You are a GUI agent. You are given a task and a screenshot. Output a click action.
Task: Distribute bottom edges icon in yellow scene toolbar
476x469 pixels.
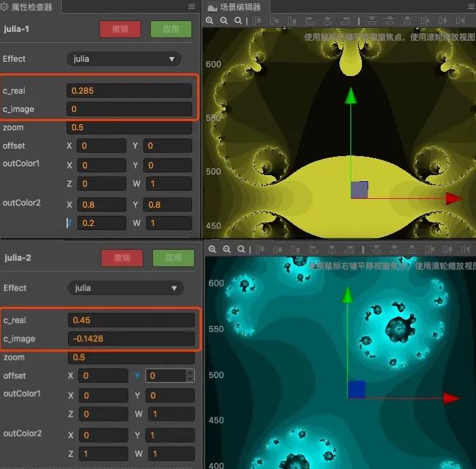coord(407,20)
